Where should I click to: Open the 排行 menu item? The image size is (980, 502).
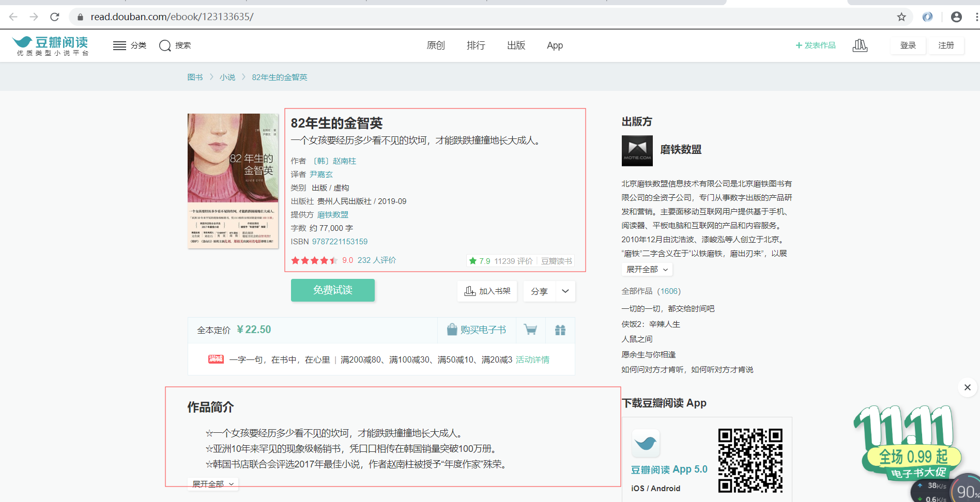[476, 45]
